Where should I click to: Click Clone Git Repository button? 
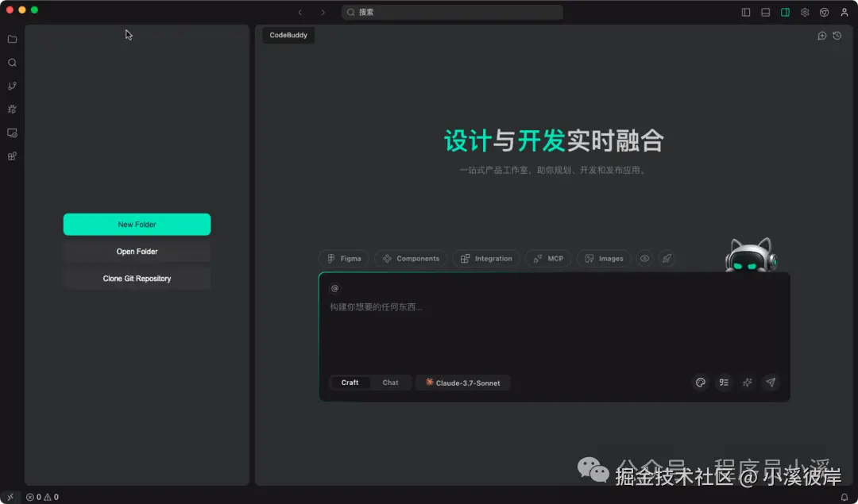pyautogui.click(x=137, y=279)
